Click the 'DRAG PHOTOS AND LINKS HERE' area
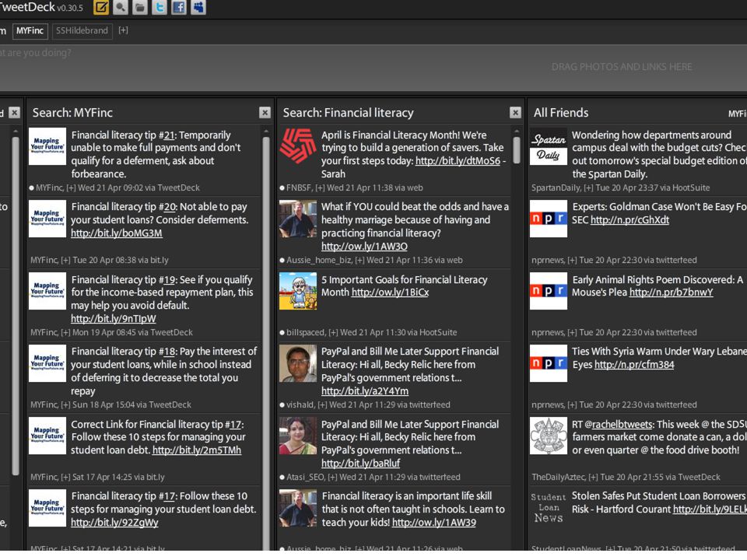Viewport: 747px width, 560px height. (622, 67)
